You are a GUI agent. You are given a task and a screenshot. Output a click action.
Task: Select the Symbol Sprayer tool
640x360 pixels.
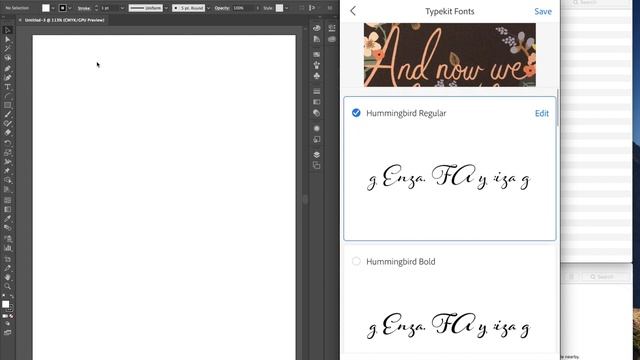(7, 239)
